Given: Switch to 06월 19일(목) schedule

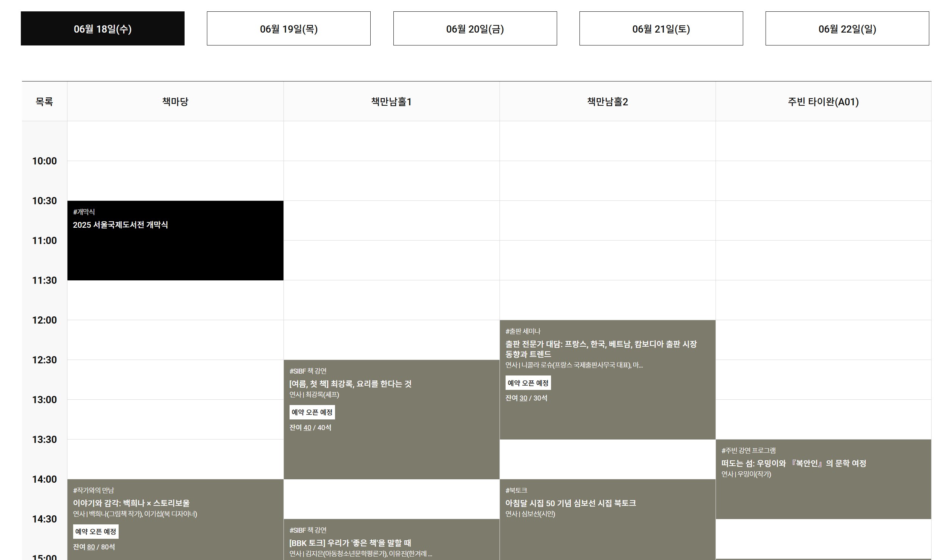Looking at the screenshot, I should point(288,29).
